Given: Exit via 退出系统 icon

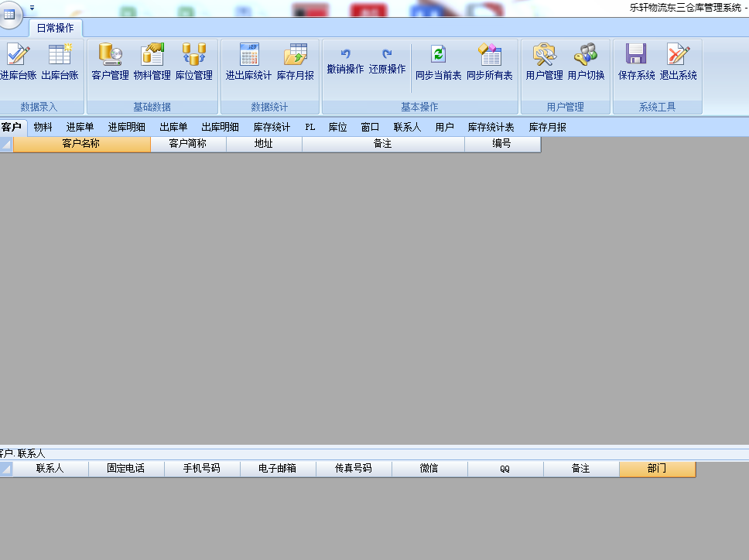Looking at the screenshot, I should tap(678, 62).
